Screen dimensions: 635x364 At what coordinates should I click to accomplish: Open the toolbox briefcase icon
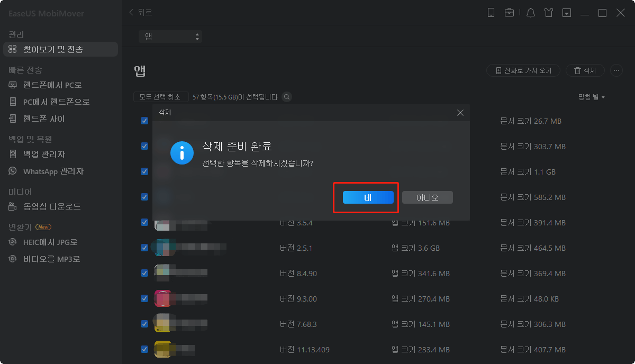509,13
